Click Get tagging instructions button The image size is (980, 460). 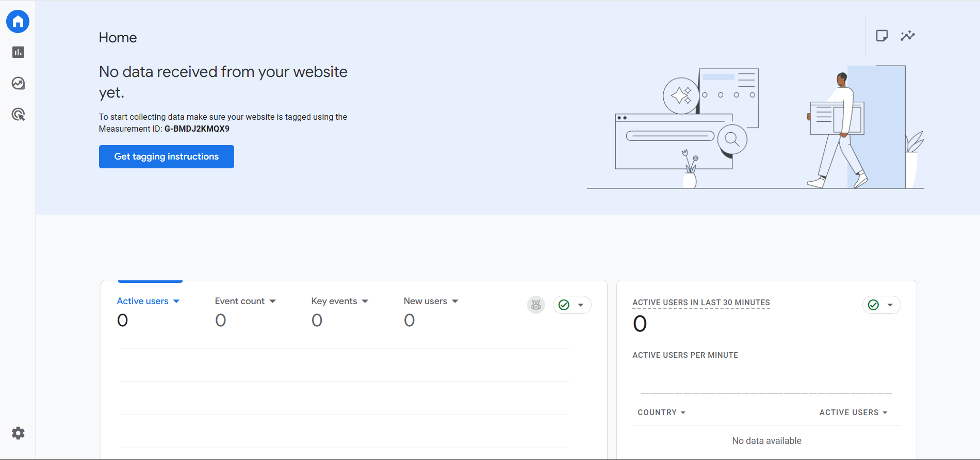[x=166, y=156]
